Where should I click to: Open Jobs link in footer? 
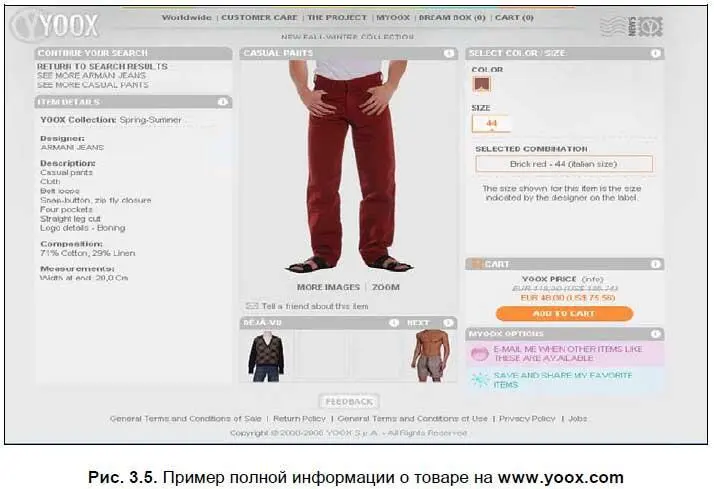[578, 418]
